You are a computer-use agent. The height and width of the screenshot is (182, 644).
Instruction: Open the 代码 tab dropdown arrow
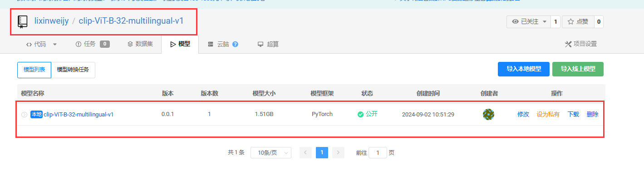pyautogui.click(x=55, y=44)
